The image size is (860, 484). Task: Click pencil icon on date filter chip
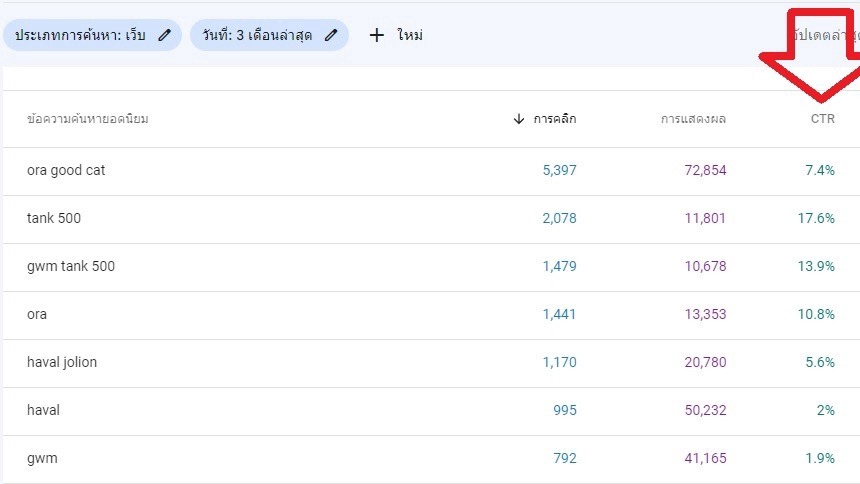332,35
